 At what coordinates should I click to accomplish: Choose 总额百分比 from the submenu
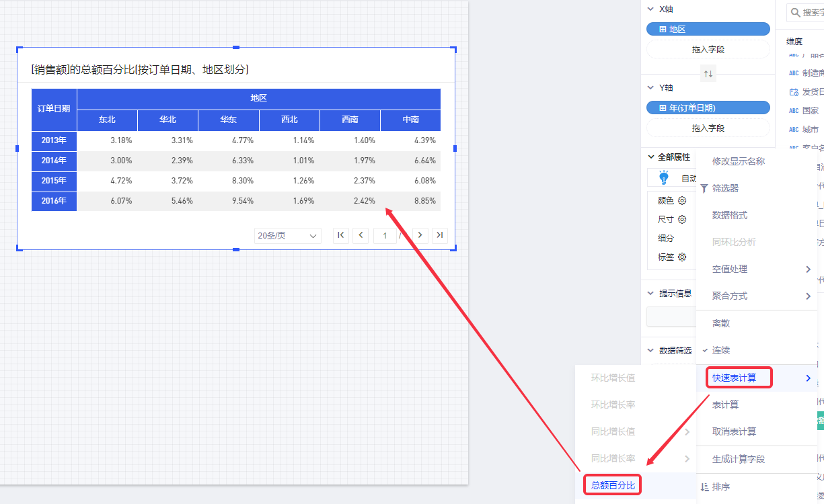coord(613,485)
